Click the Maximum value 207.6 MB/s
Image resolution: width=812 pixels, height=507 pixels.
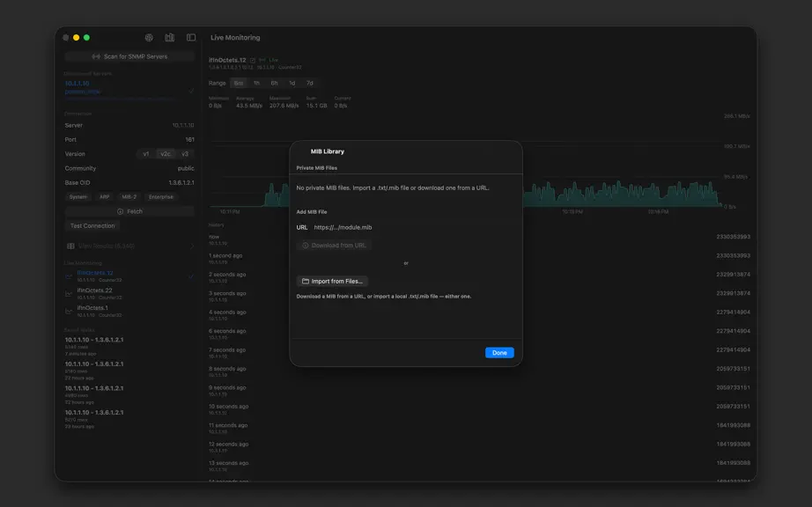pyautogui.click(x=284, y=106)
